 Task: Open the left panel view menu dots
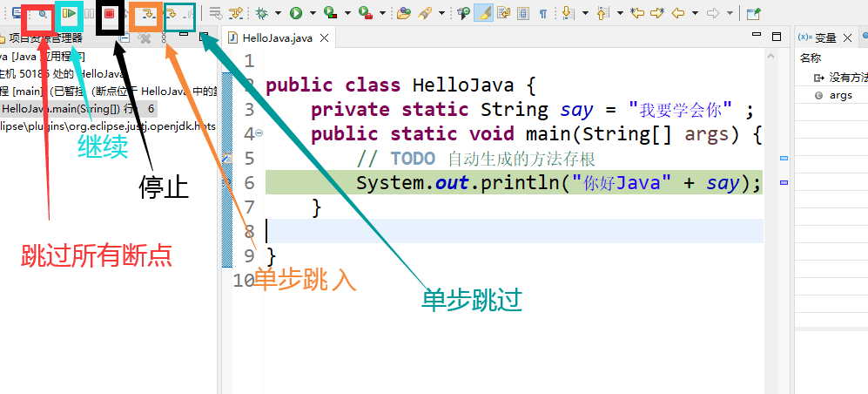164,37
